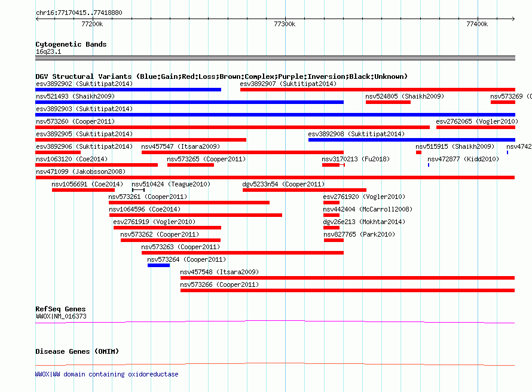The height and width of the screenshot is (392, 532).
Task: Click the gray 16q23.1 cytogenetic band bar
Action: [275, 58]
